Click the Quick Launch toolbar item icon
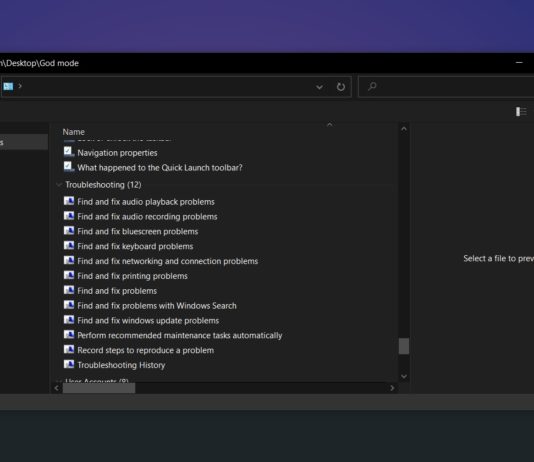This screenshot has width=534, height=462. click(69, 166)
